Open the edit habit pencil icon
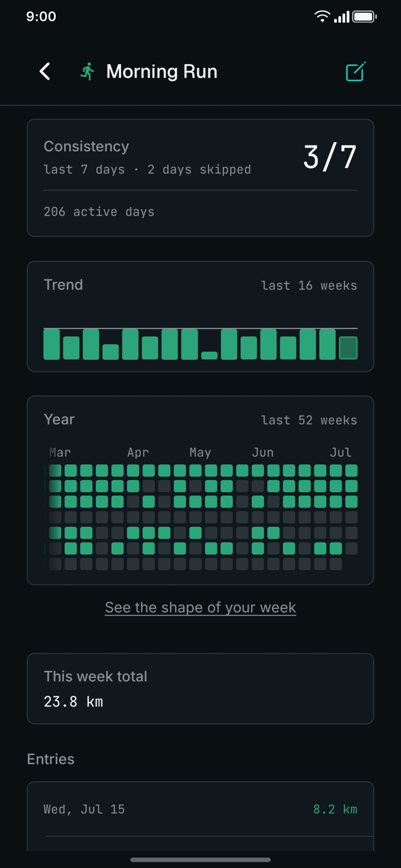Viewport: 401px width, 868px height. [356, 71]
